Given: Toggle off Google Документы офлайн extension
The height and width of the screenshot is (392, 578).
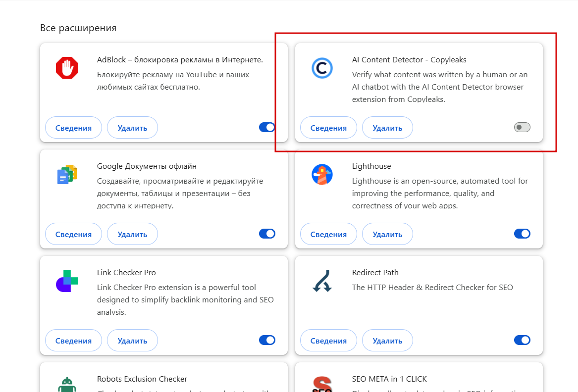Looking at the screenshot, I should tap(267, 234).
